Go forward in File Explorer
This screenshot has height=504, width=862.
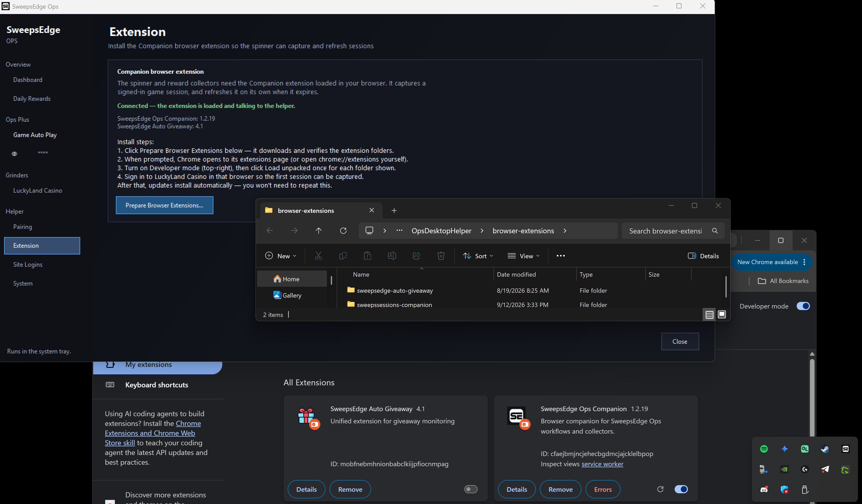(294, 231)
